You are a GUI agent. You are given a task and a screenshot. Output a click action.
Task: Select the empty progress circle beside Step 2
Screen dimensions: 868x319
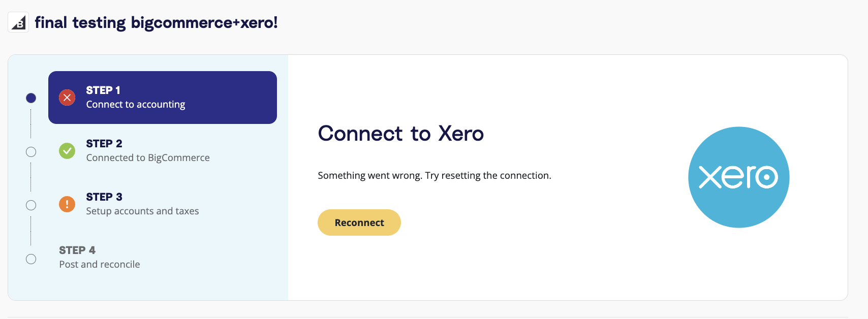[31, 152]
